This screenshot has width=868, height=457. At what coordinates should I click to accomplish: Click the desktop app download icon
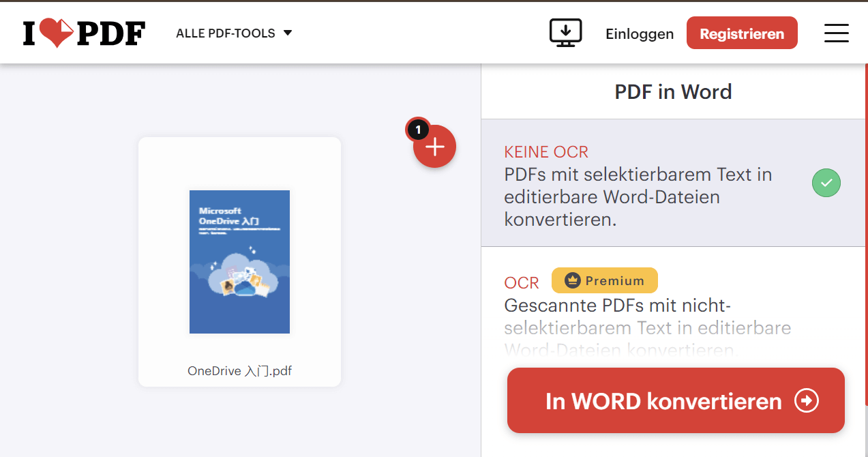point(565,33)
